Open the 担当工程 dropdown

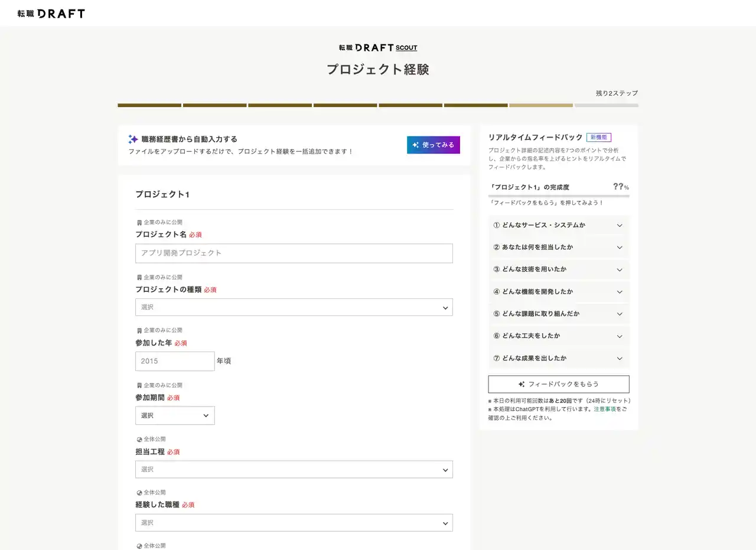[x=294, y=470]
